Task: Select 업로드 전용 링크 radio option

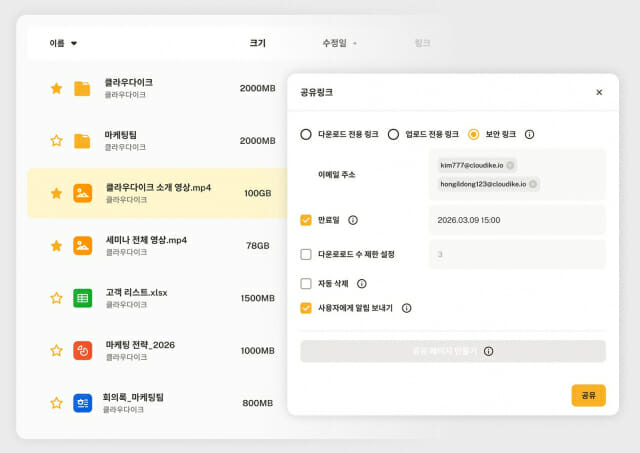Action: pos(393,134)
